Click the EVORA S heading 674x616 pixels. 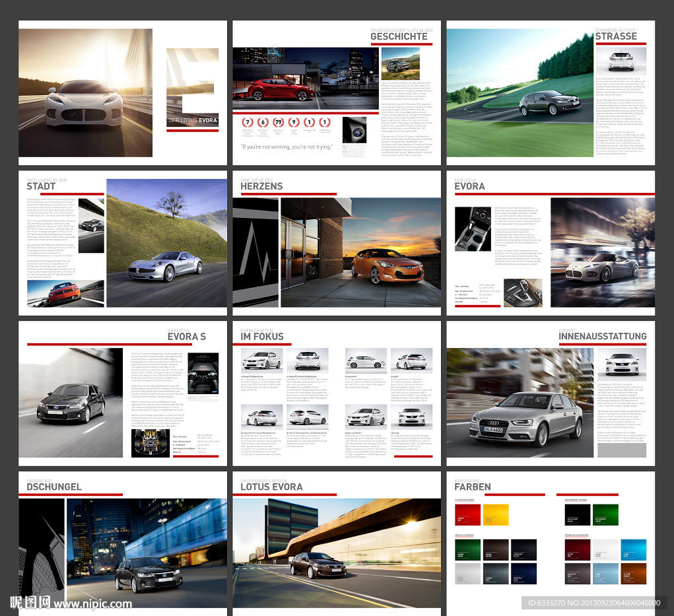click(187, 337)
